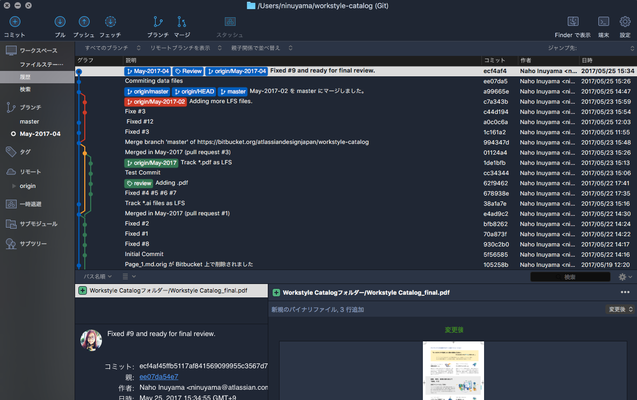Open the Jump to (ジャンプ先) dropdown
Screen dimensions: 637x400
click(x=591, y=48)
